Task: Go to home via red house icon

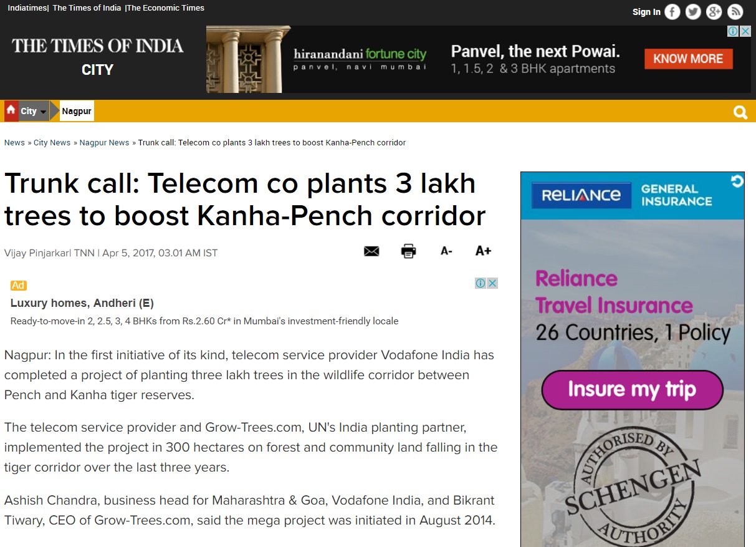Action: click(x=11, y=110)
